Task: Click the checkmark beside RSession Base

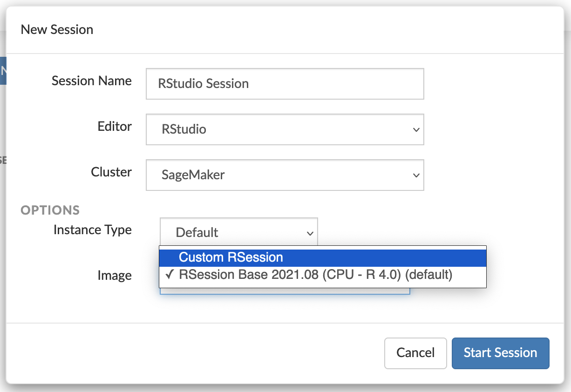Action: [170, 275]
